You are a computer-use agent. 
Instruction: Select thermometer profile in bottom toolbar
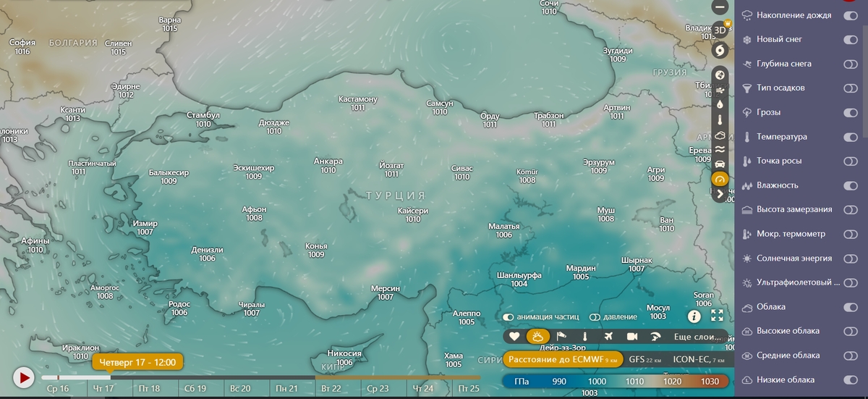pos(584,336)
